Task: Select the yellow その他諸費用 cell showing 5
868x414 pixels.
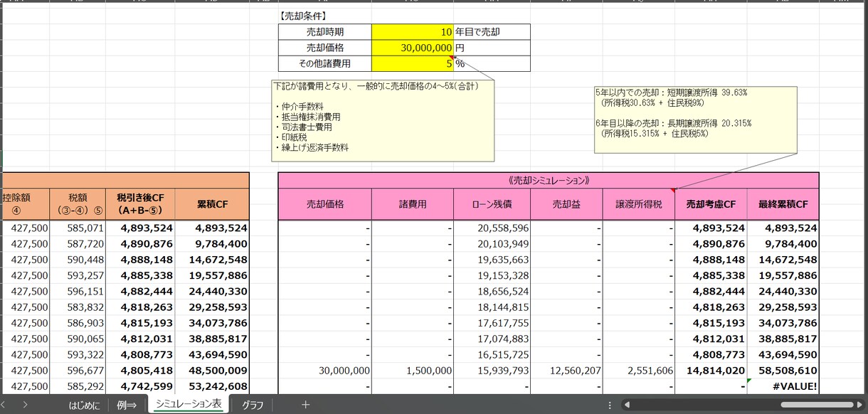Action: tap(412, 63)
